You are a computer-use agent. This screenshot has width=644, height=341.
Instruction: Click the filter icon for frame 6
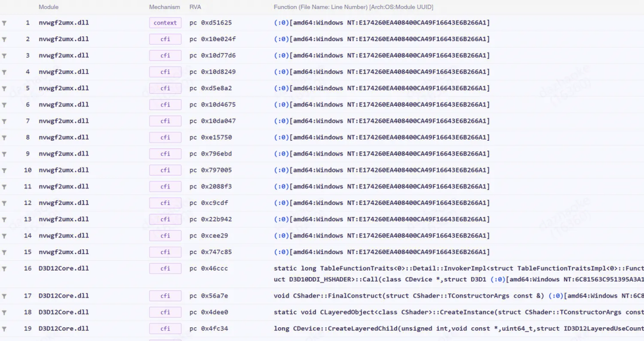point(4,105)
